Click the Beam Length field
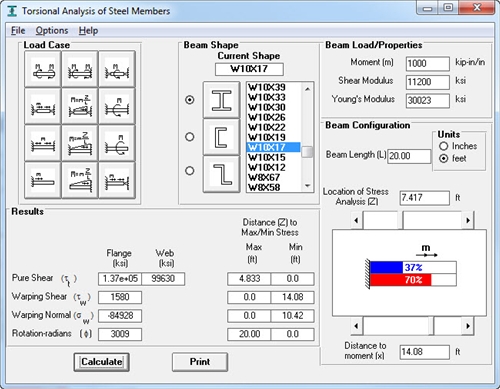 409,156
